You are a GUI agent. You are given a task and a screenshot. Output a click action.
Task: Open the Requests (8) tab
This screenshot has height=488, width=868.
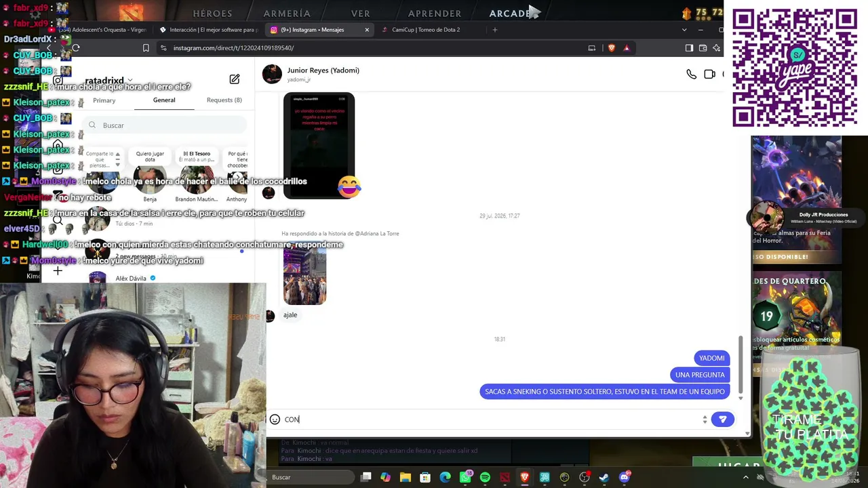tap(224, 100)
